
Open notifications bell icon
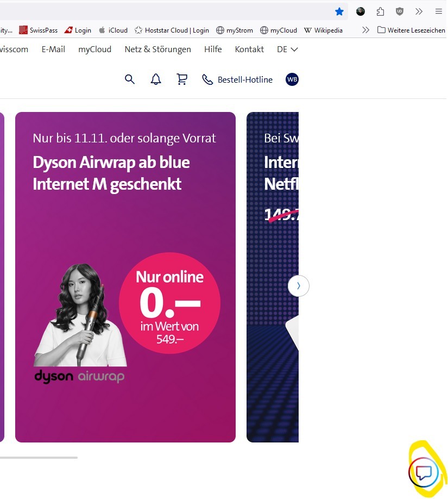[156, 79]
